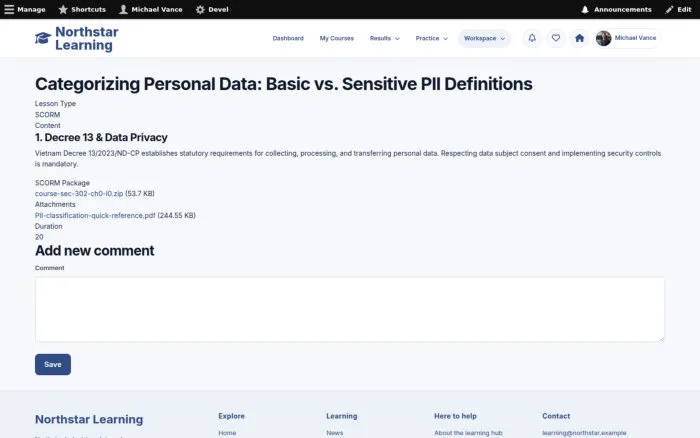Open notifications bell in site header
Image resolution: width=700 pixels, height=438 pixels.
[532, 38]
